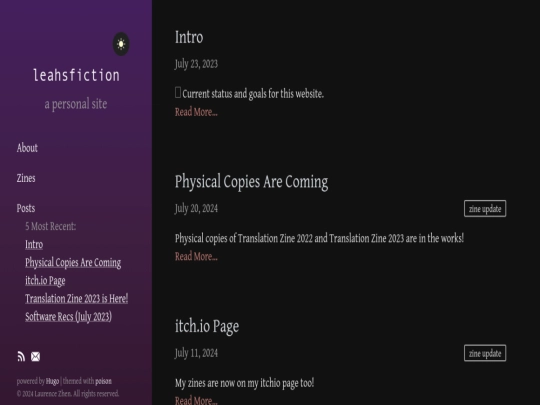This screenshot has height=405, width=540.
Task: Open the Physical Copies Are Coming heading
Action: pos(251,182)
